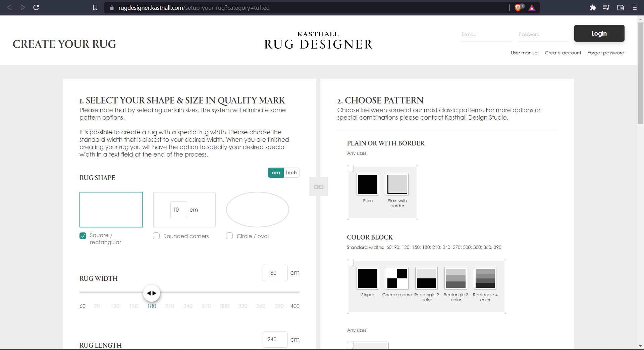Click the rug width slider handle
The width and height of the screenshot is (644, 350).
152,293
